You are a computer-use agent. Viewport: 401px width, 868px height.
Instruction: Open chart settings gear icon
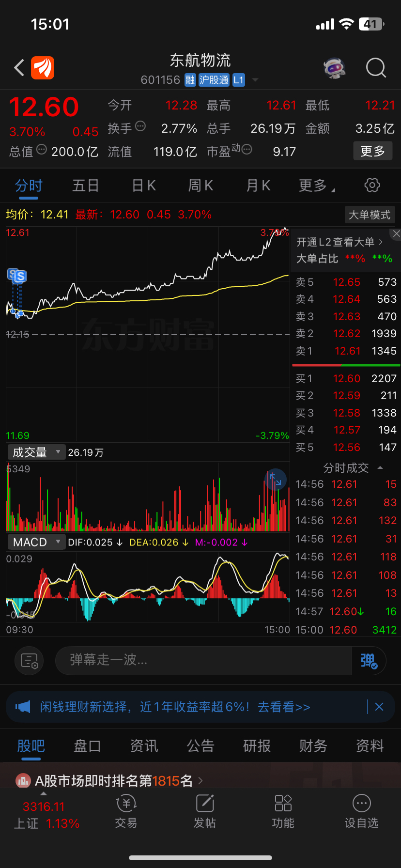click(372, 185)
